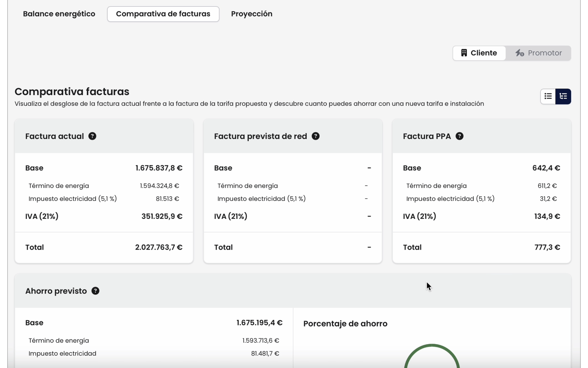Click Factura PPA Total 777,3 €

[547, 247]
